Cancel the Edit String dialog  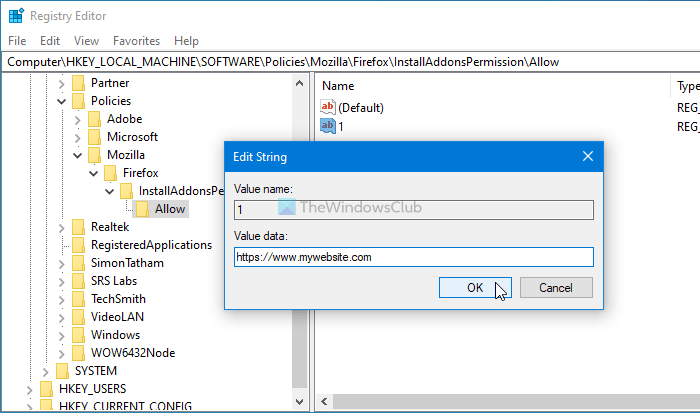556,288
